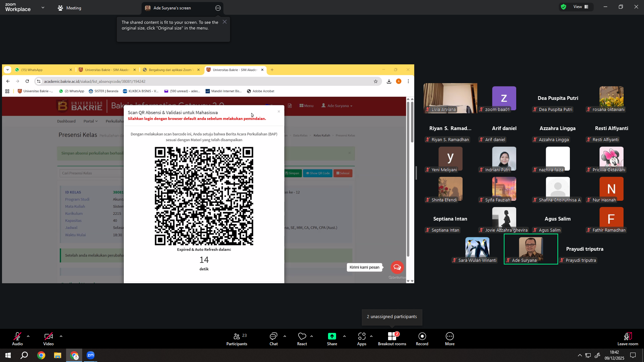
Task: Open the browser downloads icon
Action: tap(389, 81)
